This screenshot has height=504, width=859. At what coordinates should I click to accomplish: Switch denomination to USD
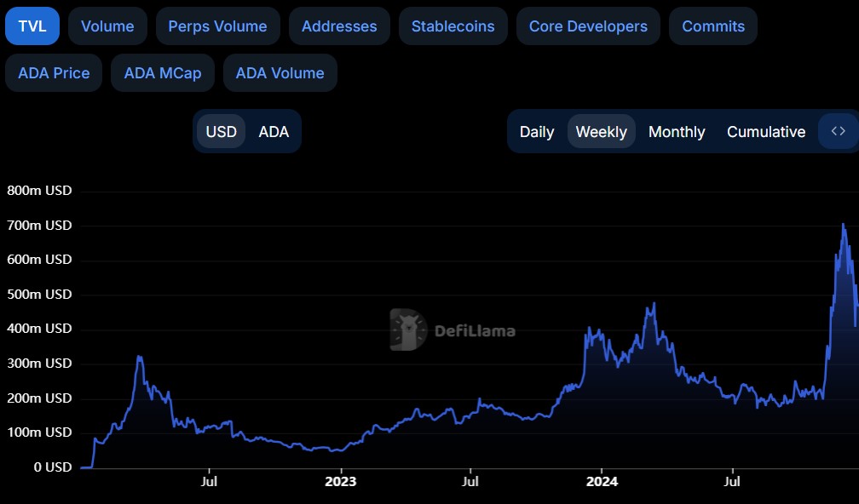(x=222, y=132)
